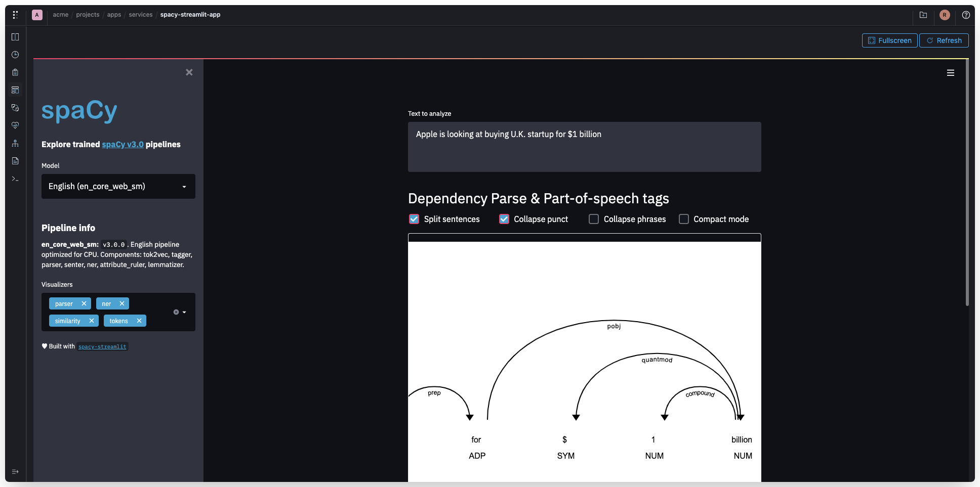The image size is (980, 487).
Task: Open the terminal prompt sidebar icon
Action: pyautogui.click(x=15, y=179)
